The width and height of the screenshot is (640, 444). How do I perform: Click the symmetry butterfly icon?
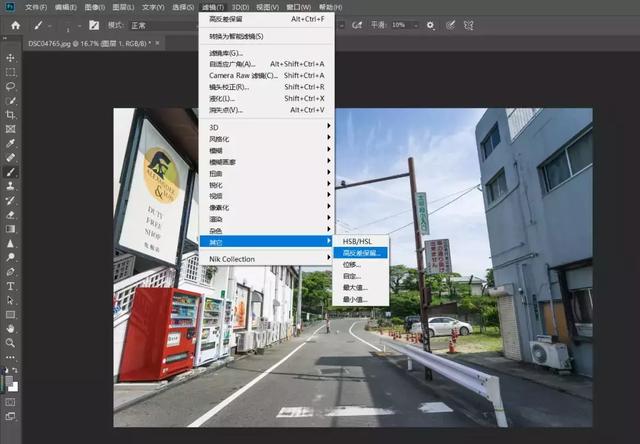469,25
